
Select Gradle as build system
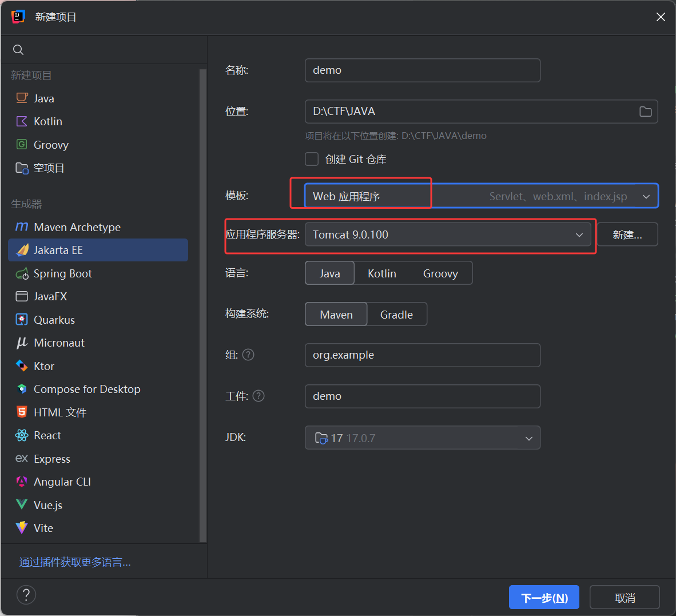click(x=397, y=314)
